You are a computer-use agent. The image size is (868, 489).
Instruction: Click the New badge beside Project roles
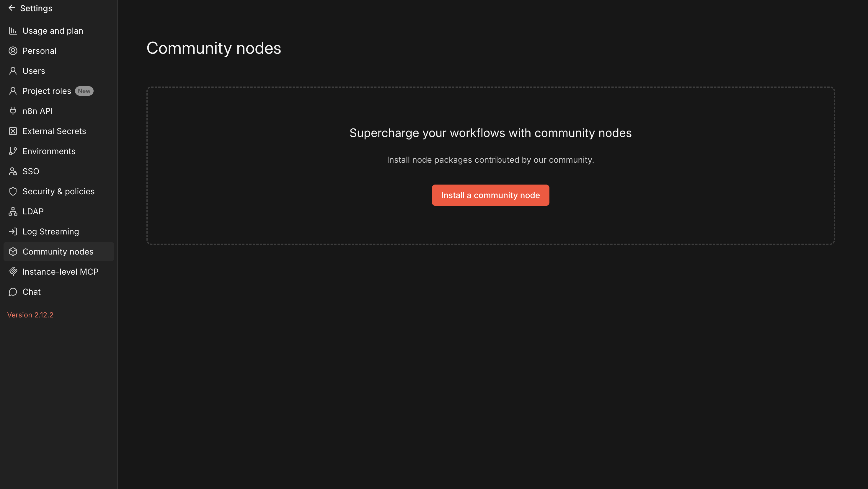pos(84,91)
